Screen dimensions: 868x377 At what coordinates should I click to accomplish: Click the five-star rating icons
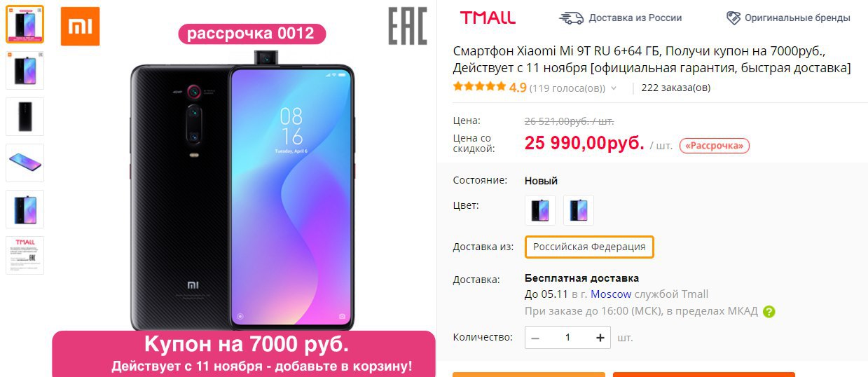[479, 87]
